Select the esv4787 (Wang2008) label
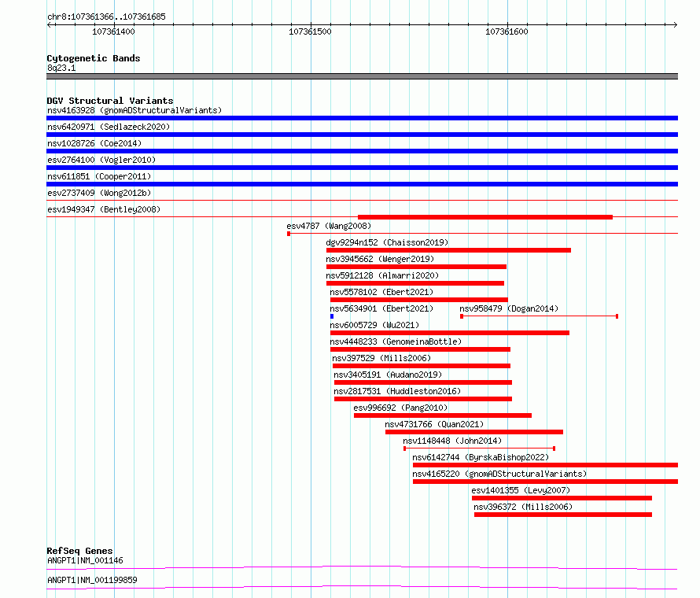 (329, 226)
